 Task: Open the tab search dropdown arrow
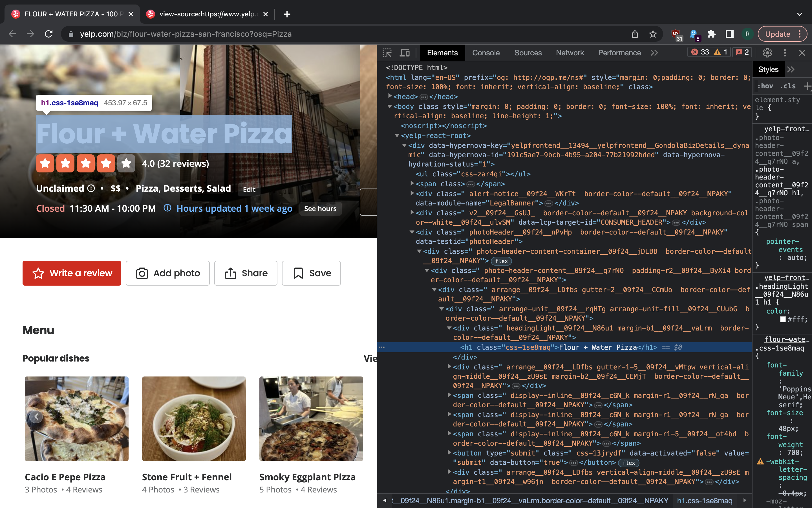(x=800, y=14)
